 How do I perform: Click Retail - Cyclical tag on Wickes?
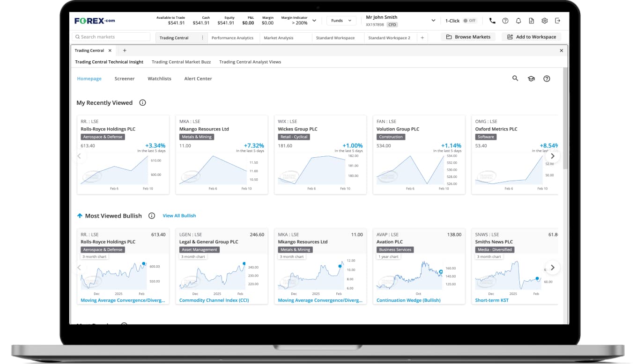pyautogui.click(x=294, y=137)
